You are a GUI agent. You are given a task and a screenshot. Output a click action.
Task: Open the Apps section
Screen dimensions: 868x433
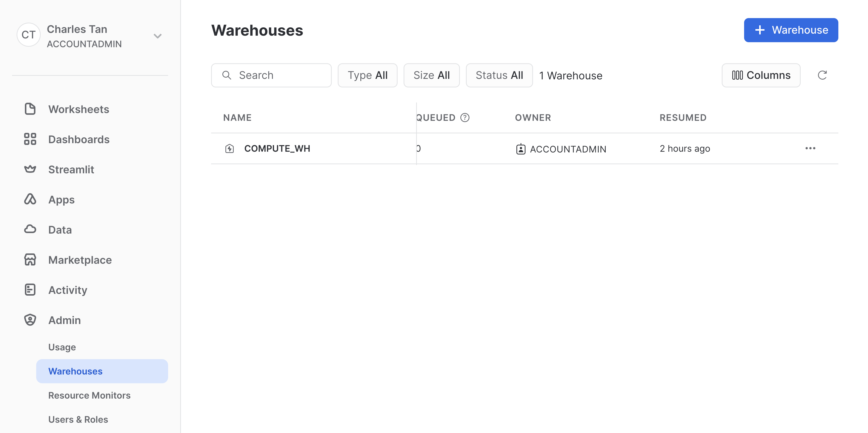click(x=61, y=200)
